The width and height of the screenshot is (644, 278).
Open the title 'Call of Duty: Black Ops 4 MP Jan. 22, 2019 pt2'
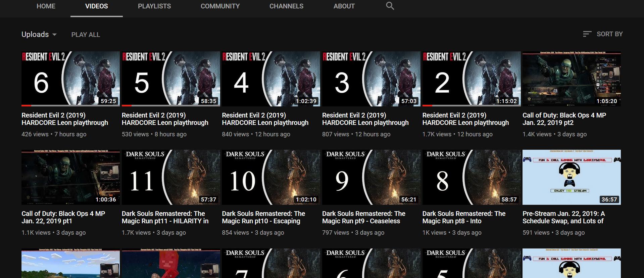click(564, 119)
